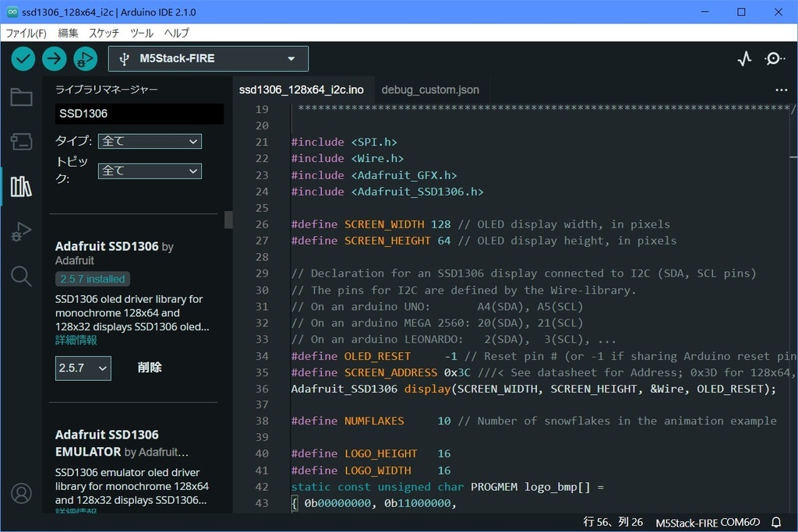Screen dimensions: 798x532
Task: Open the スケッチ menu
Action: click(x=104, y=33)
